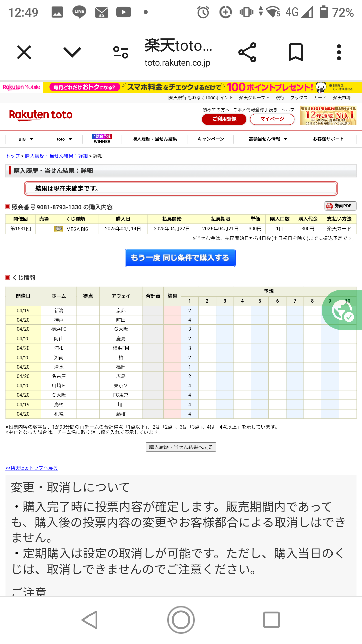Tap the share icon
Image resolution: width=362 pixels, height=644 pixels.
[247, 52]
